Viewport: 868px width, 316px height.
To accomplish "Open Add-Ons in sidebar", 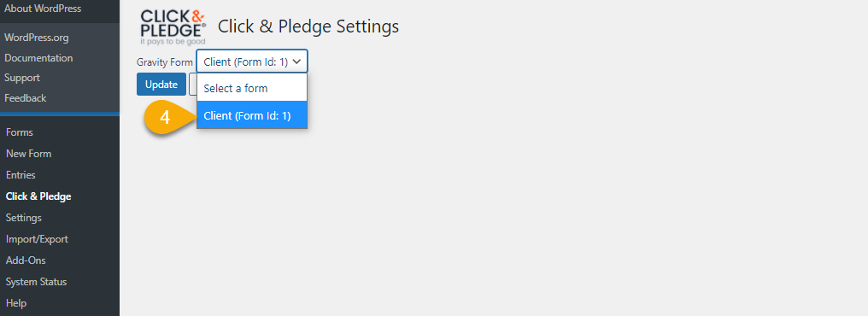I will point(26,260).
